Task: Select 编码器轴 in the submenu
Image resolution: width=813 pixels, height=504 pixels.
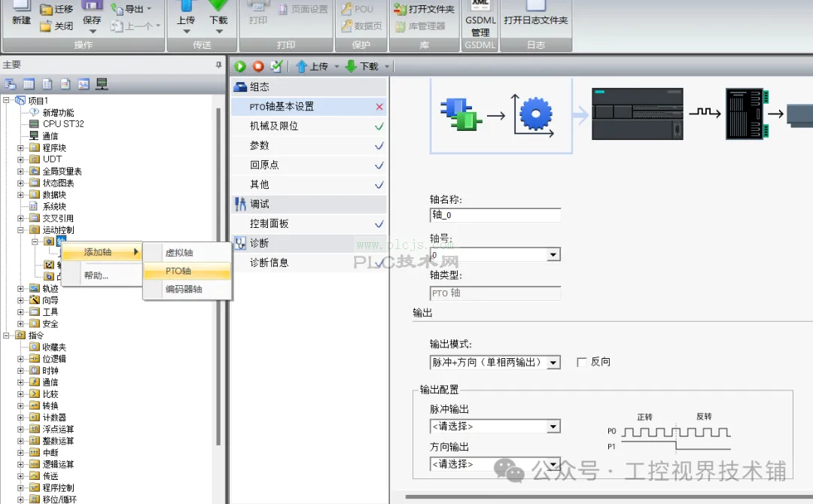Action: pyautogui.click(x=187, y=289)
